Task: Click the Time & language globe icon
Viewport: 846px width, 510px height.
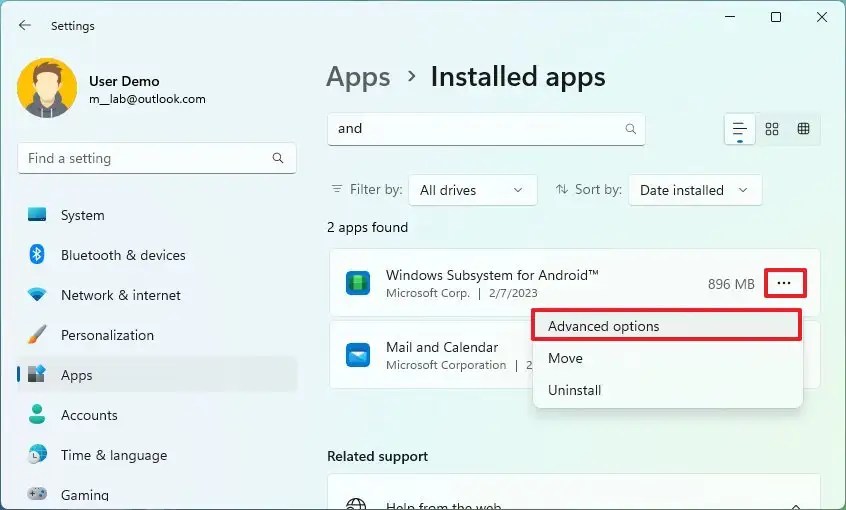Action: click(x=37, y=454)
